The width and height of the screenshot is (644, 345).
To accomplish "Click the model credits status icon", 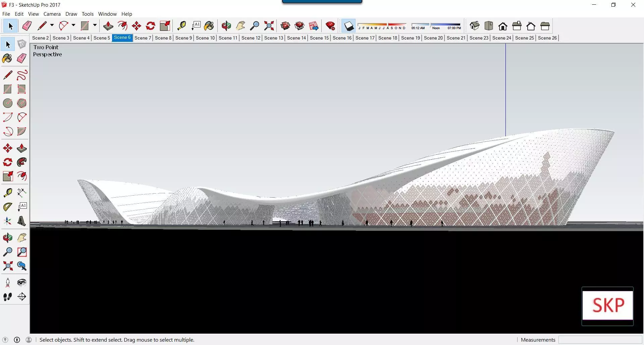I will tap(17, 340).
